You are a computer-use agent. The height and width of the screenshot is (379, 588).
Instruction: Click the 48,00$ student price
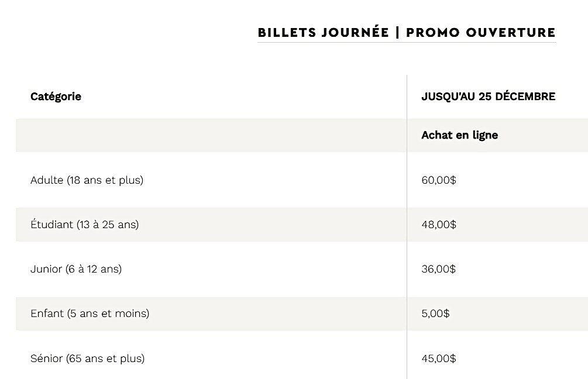tap(438, 225)
